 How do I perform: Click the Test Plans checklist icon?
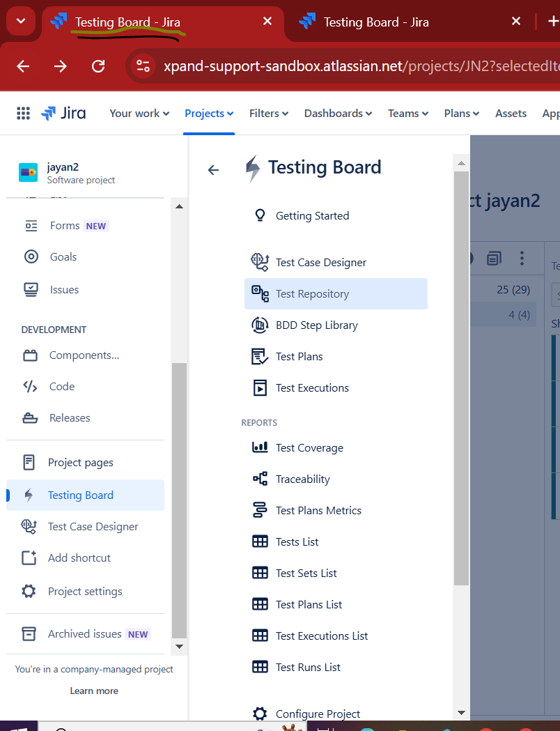click(x=260, y=356)
